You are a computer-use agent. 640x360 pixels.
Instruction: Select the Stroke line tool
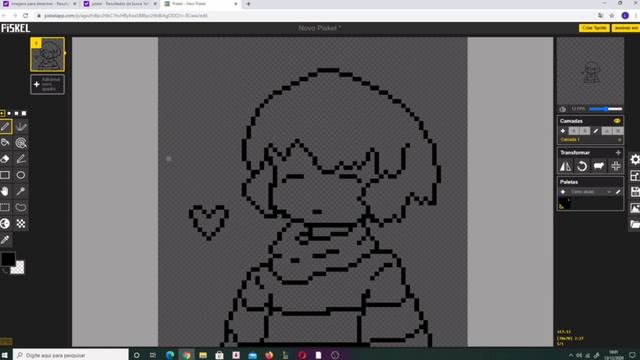coord(21,159)
